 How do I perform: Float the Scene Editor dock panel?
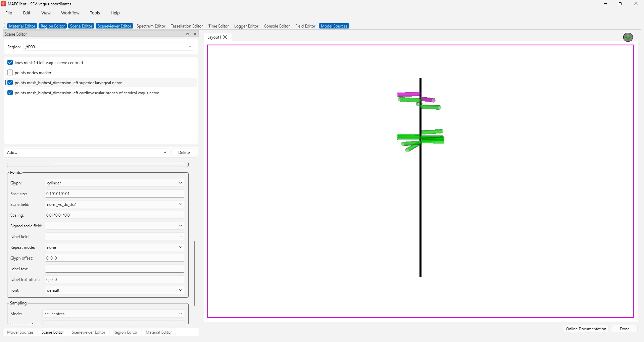coord(188,34)
